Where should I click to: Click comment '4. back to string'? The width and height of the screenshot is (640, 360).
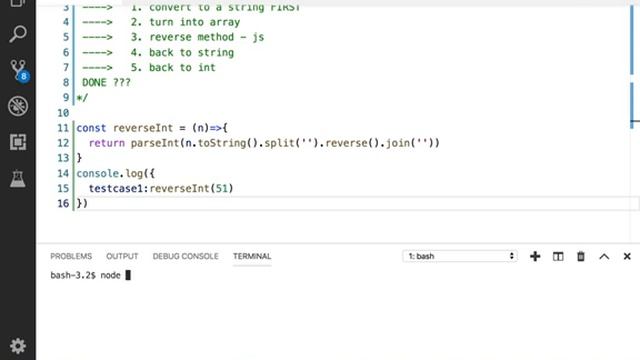[182, 52]
